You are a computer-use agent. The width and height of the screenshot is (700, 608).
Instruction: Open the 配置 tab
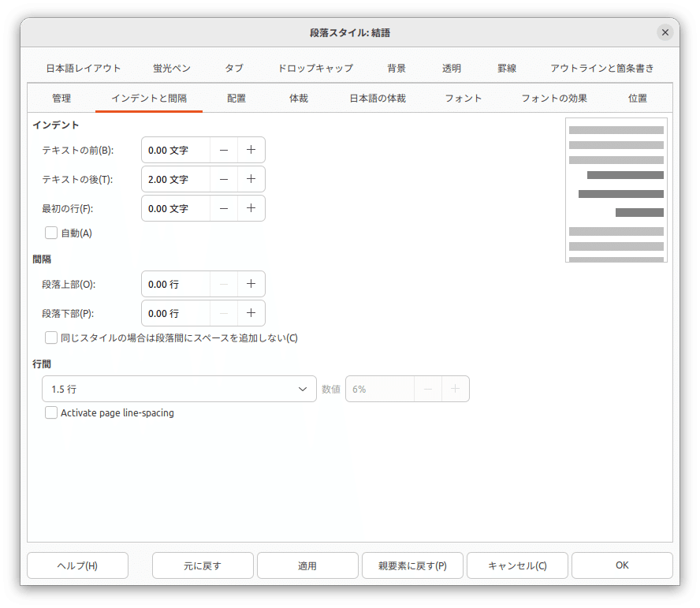[x=236, y=99]
